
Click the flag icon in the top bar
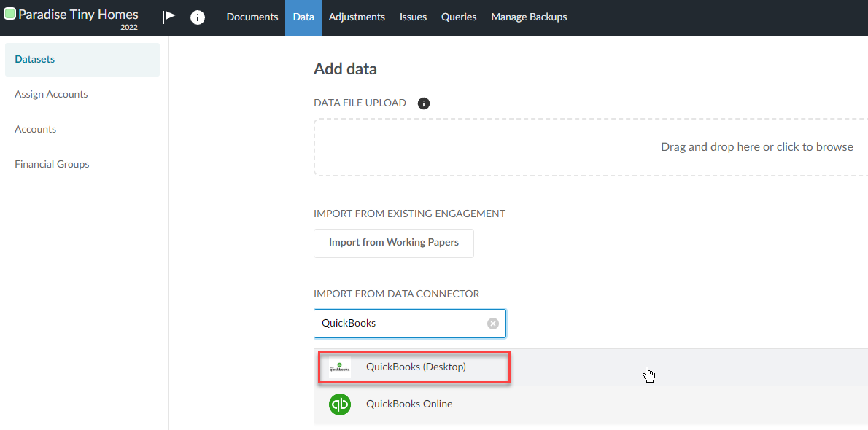168,17
